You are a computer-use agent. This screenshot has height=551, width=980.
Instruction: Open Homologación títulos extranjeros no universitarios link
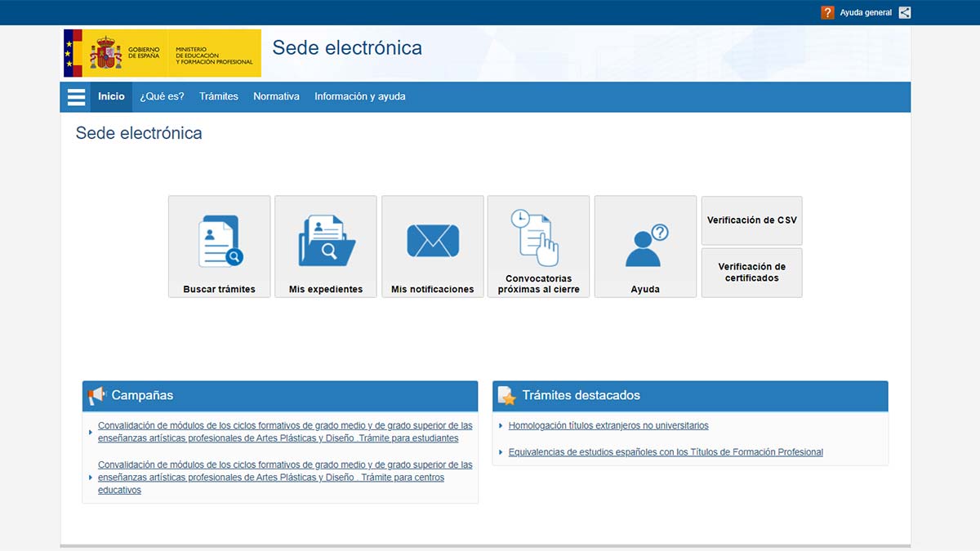click(x=608, y=425)
